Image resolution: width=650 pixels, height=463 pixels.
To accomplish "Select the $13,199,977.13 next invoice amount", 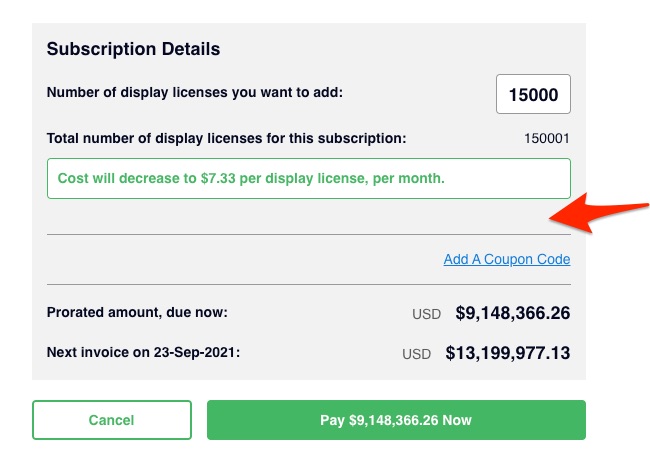I will (507, 353).
